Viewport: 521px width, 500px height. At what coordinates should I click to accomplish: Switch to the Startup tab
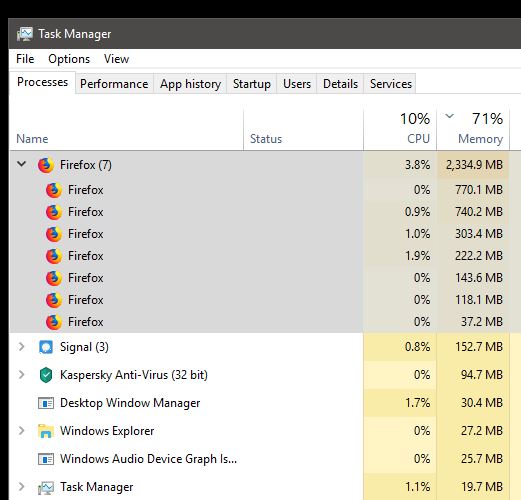tap(252, 84)
